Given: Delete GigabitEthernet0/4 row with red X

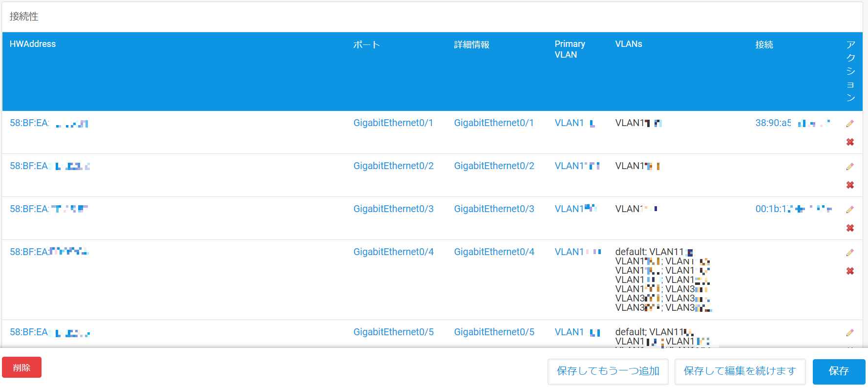Looking at the screenshot, I should [x=850, y=271].
